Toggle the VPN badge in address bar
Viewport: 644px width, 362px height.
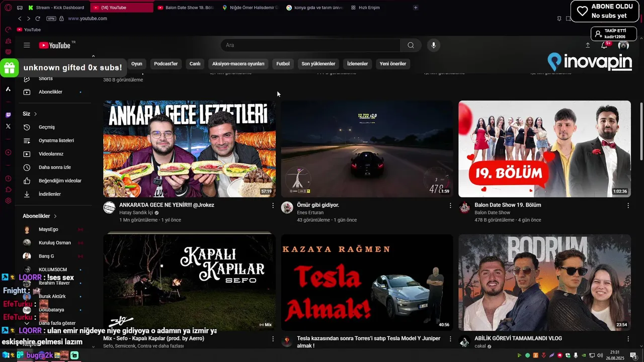[51, 19]
